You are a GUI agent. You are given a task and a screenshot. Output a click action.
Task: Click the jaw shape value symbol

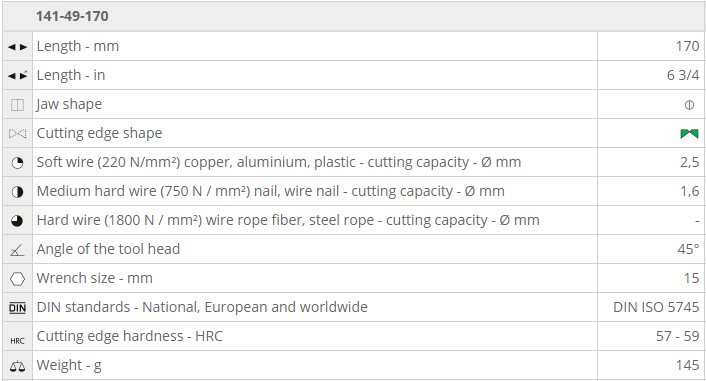pyautogui.click(x=689, y=105)
